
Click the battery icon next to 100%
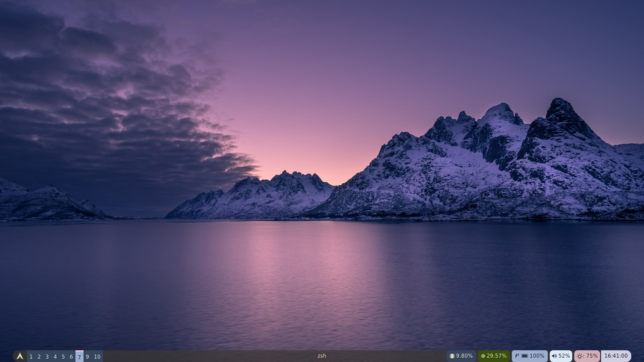tap(525, 356)
